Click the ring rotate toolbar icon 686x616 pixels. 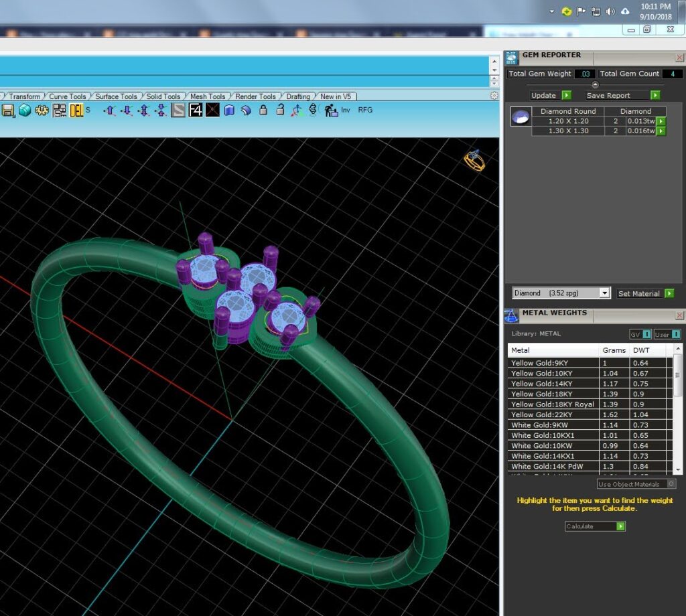[x=314, y=110]
